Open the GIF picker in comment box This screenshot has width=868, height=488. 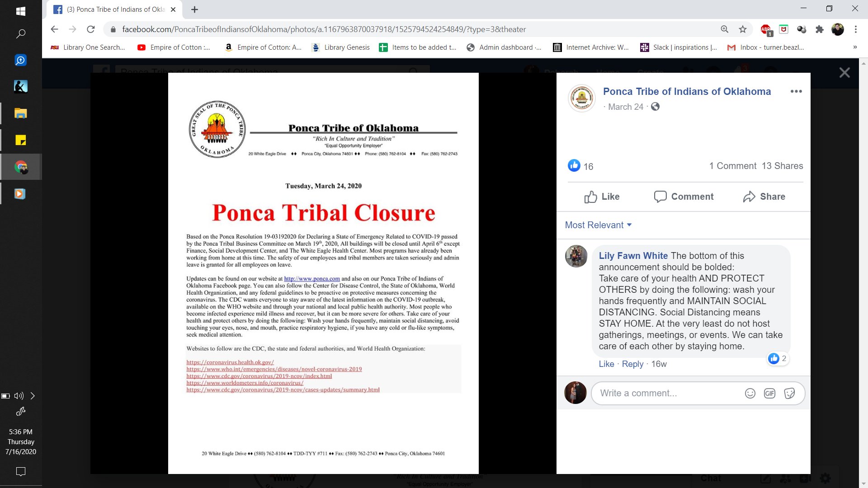(769, 393)
